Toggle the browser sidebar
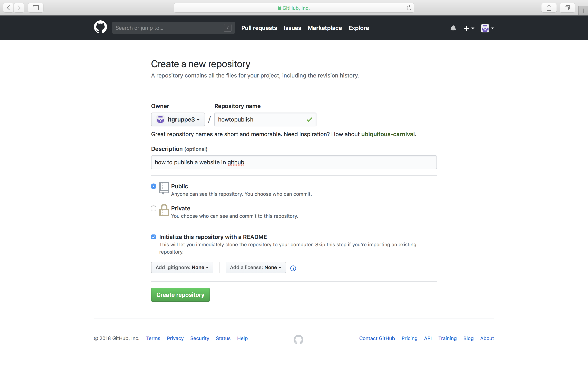Image resolution: width=588 pixels, height=367 pixels. click(x=36, y=8)
